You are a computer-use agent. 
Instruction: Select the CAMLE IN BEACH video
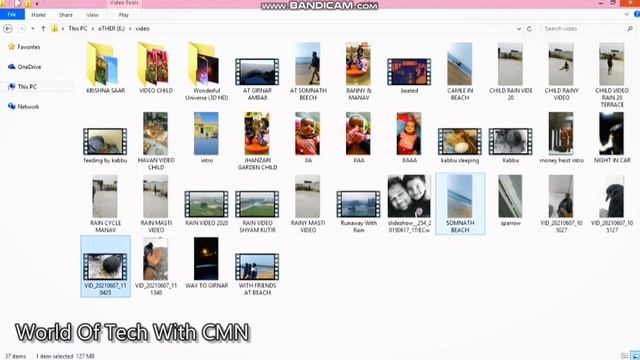460,71
